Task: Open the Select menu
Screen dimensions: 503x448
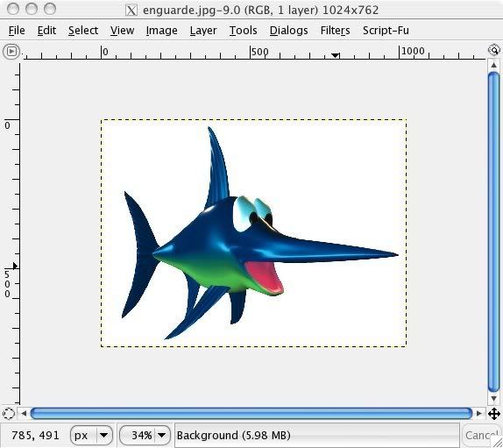Action: coord(83,31)
